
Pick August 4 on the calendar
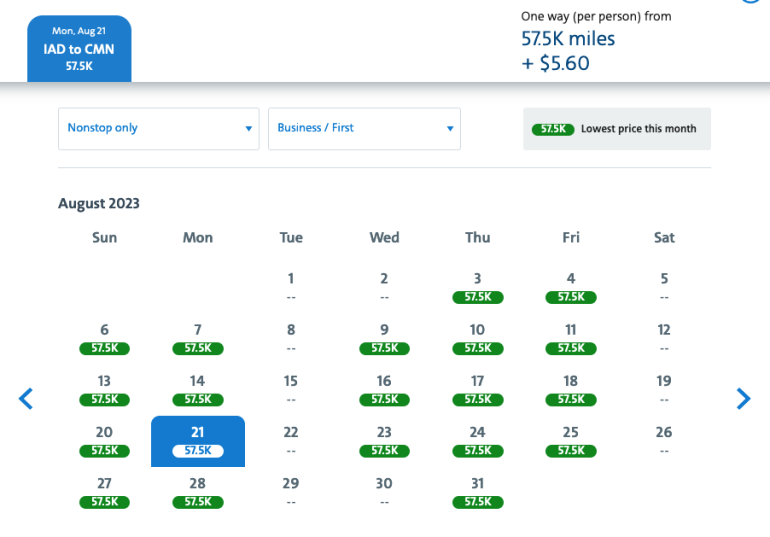(x=570, y=287)
